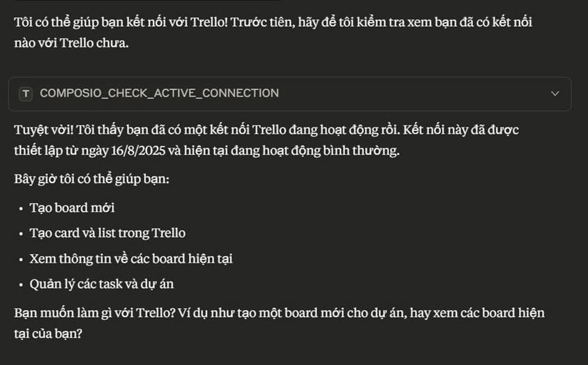Click "Tạo card và list trong Trello" item

pos(107,233)
